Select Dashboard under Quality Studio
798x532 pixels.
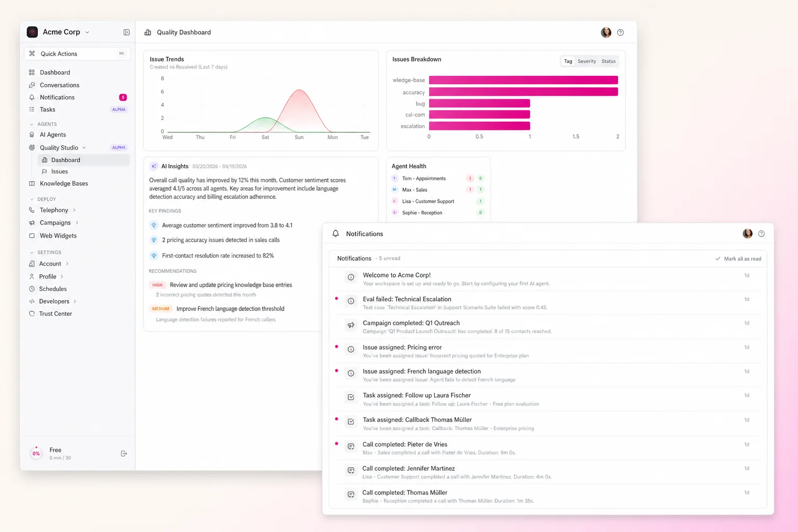(85, 160)
